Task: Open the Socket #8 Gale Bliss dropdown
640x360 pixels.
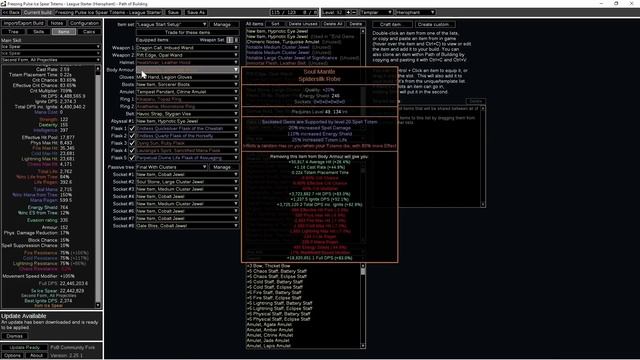Action: [187, 226]
